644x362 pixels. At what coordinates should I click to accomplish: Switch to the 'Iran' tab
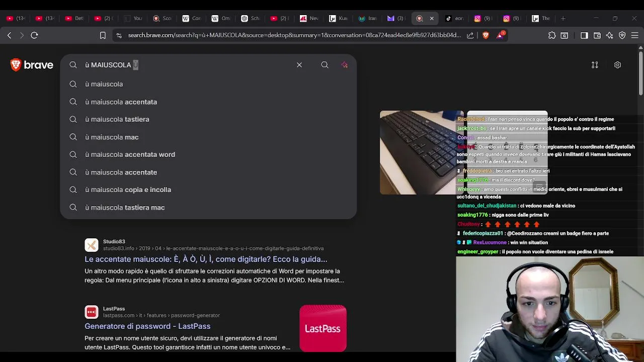coord(367,18)
